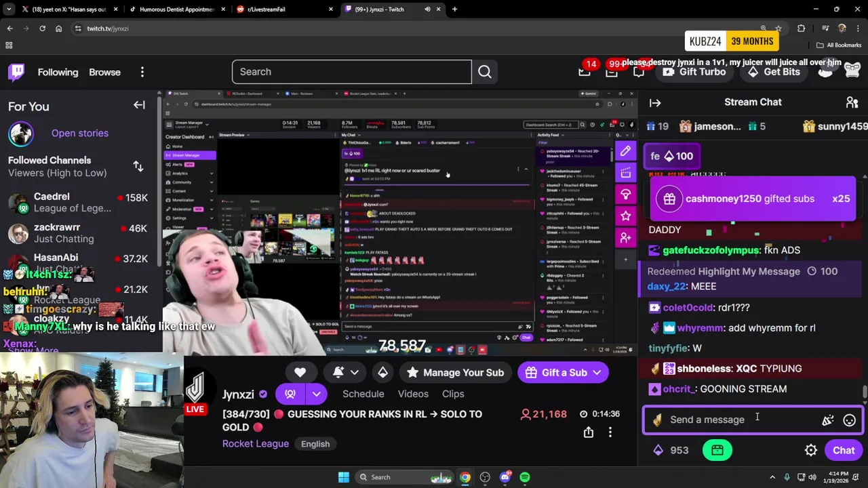Open the emote picker smiley
868x488 pixels.
849,420
